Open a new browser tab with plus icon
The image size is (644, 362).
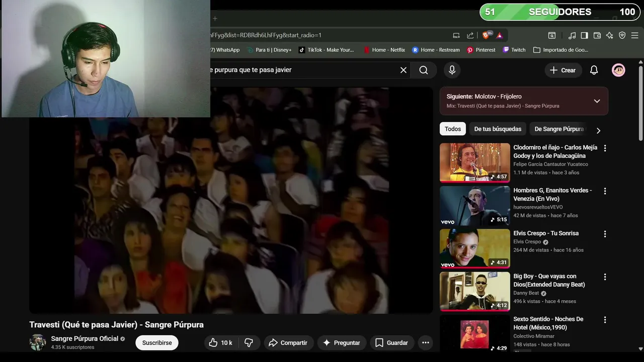(215, 19)
